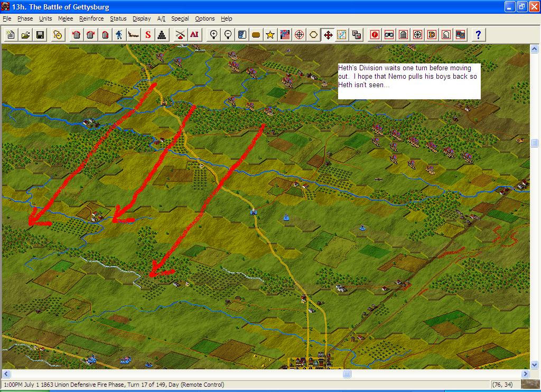Screen dimensions: 541x392
Task: Click the red S toolbar icon
Action: click(x=148, y=34)
